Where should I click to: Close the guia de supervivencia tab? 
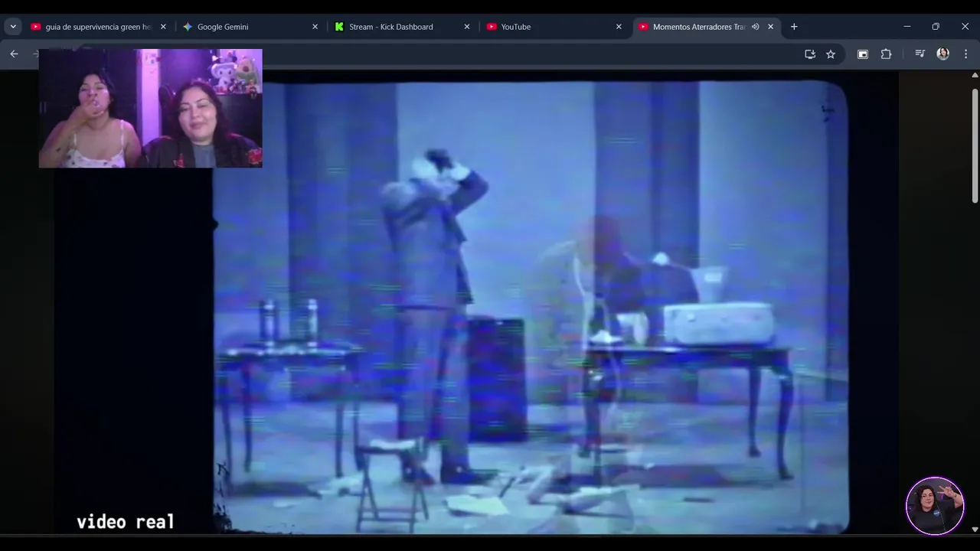tap(163, 27)
